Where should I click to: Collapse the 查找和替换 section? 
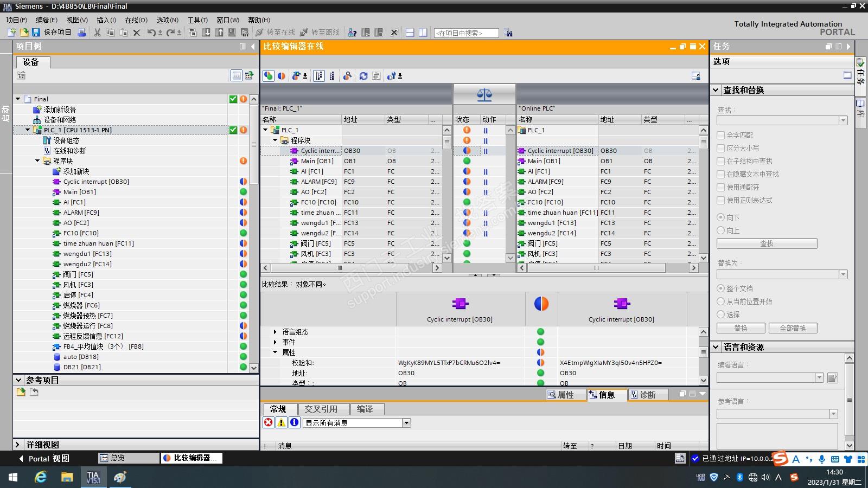[x=716, y=90]
